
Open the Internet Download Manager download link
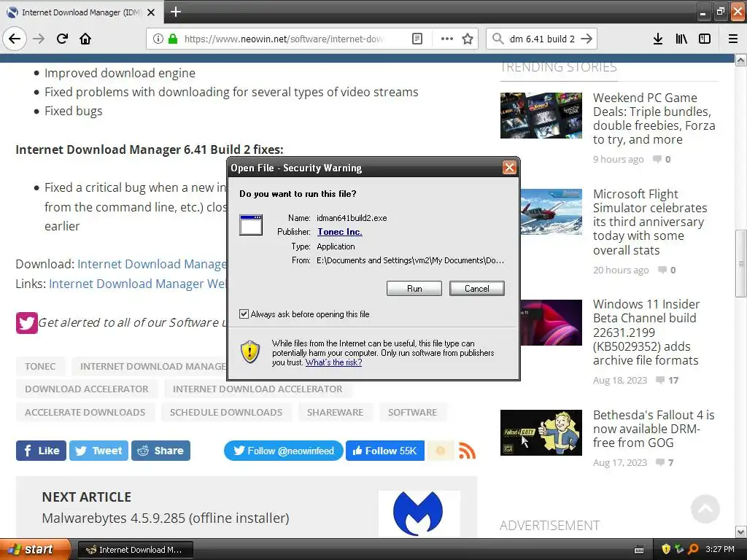152,264
